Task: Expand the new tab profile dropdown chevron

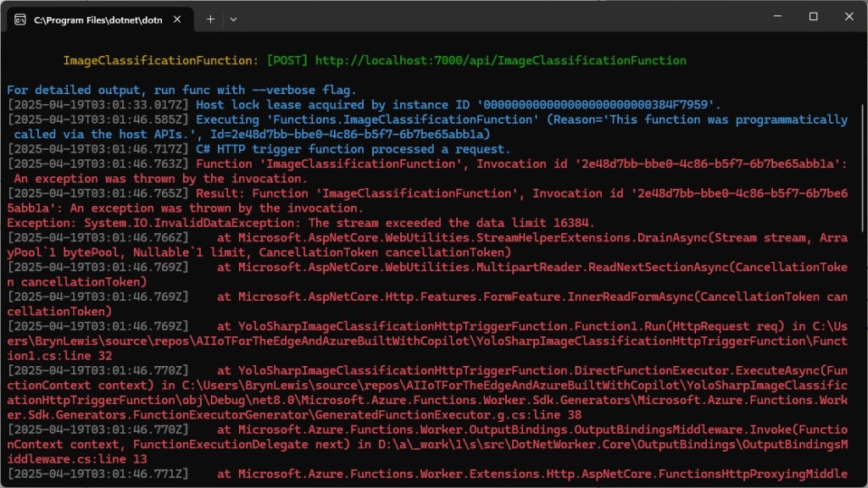Action: point(234,19)
